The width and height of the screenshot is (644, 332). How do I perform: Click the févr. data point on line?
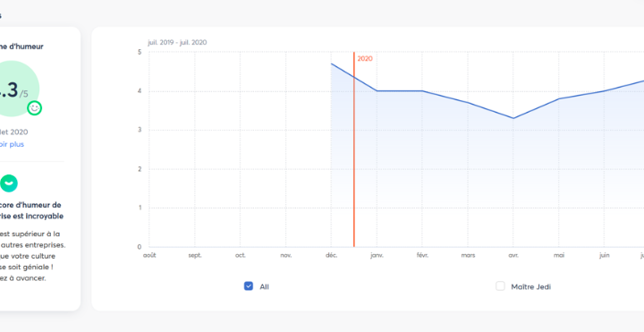coord(422,90)
